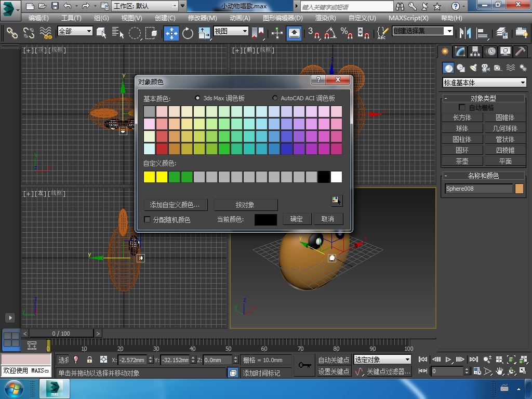Click the Play Animation button
The height and width of the screenshot is (399, 532).
(448, 360)
